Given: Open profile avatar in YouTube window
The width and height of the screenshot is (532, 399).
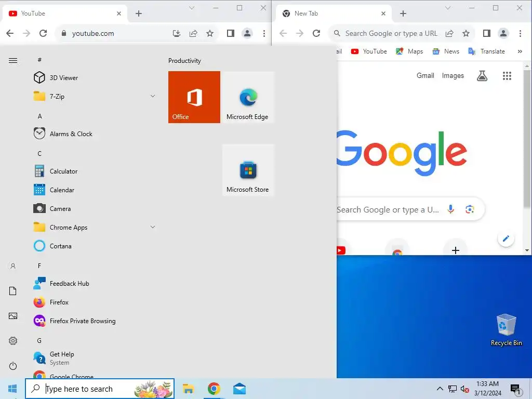Looking at the screenshot, I should (247, 33).
